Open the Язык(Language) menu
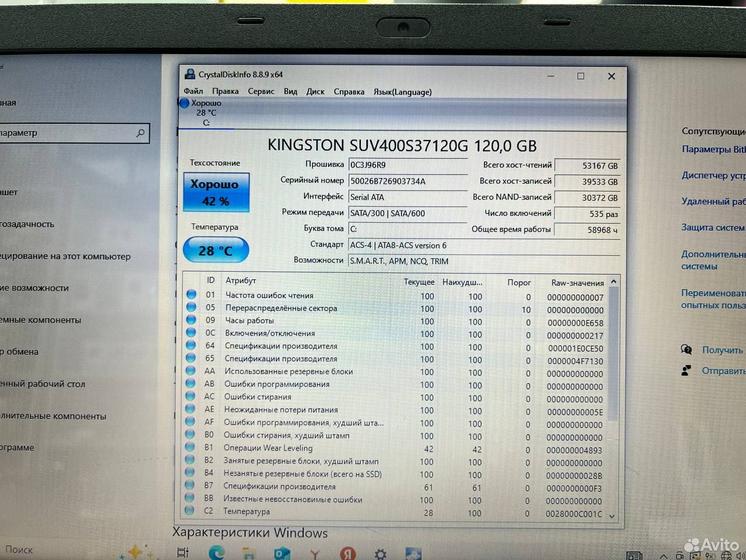This screenshot has width=746, height=560. (402, 92)
